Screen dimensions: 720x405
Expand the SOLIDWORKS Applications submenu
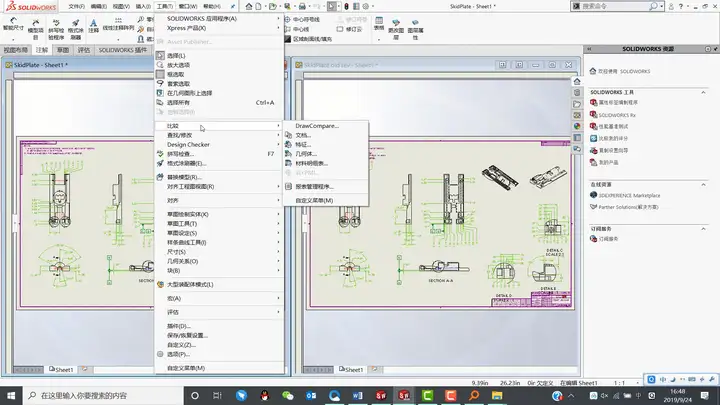coord(219,18)
